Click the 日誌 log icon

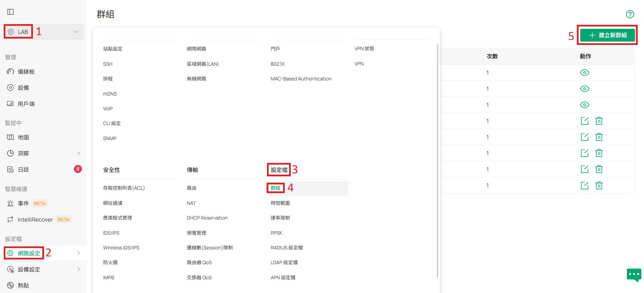tap(10, 169)
